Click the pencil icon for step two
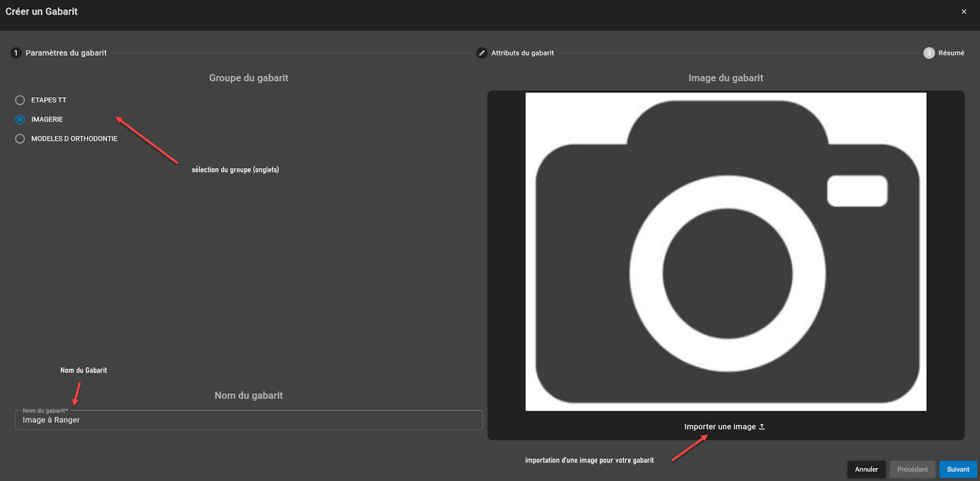 coord(482,53)
